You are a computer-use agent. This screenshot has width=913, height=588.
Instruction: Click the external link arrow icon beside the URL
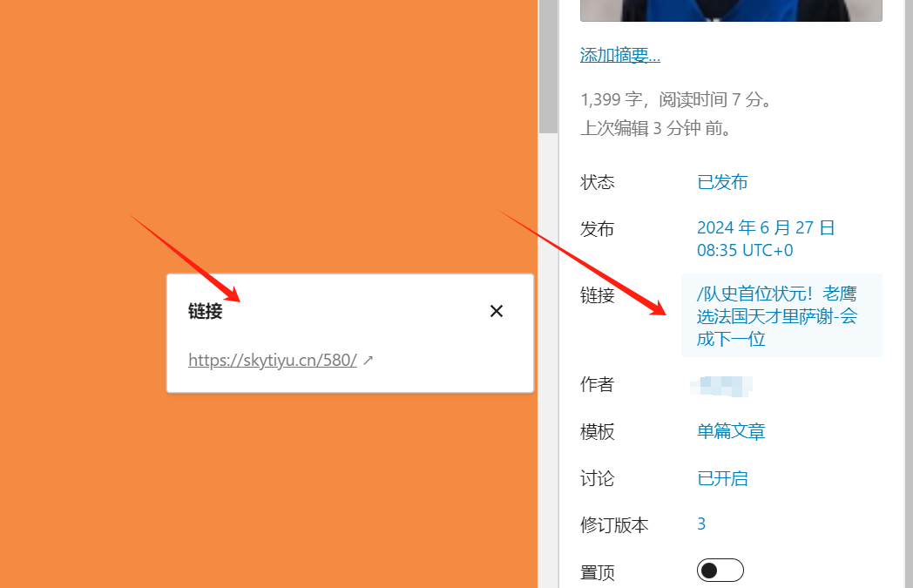click(367, 359)
